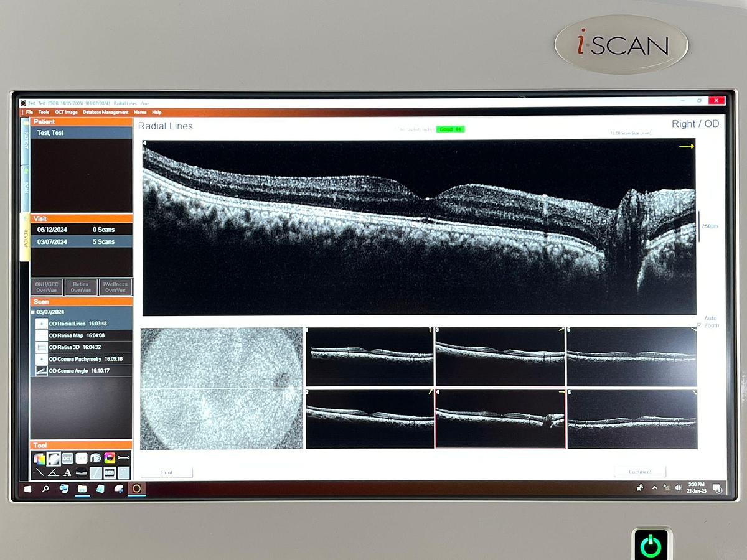Open the Database Management menu
This screenshot has height=560, width=747.
(106, 113)
